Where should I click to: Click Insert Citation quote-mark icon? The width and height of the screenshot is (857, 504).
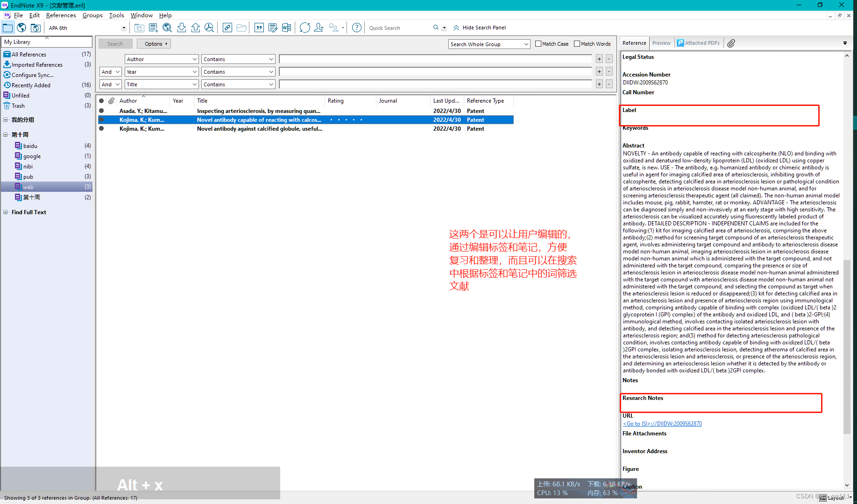[x=259, y=28]
